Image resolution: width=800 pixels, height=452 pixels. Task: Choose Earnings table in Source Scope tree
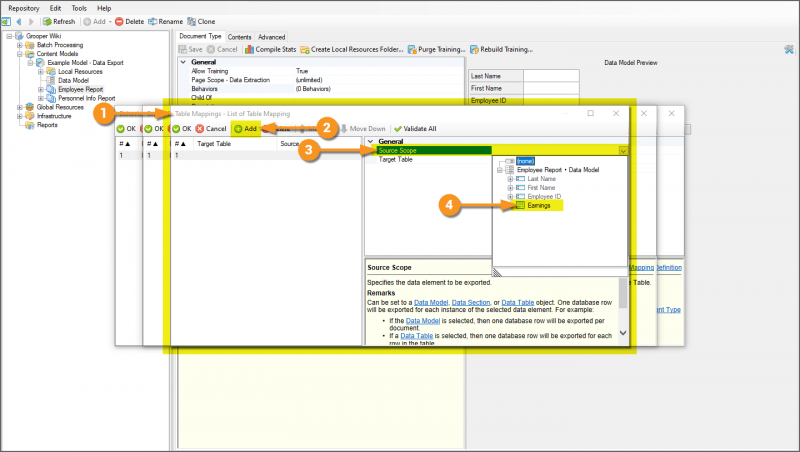[539, 206]
